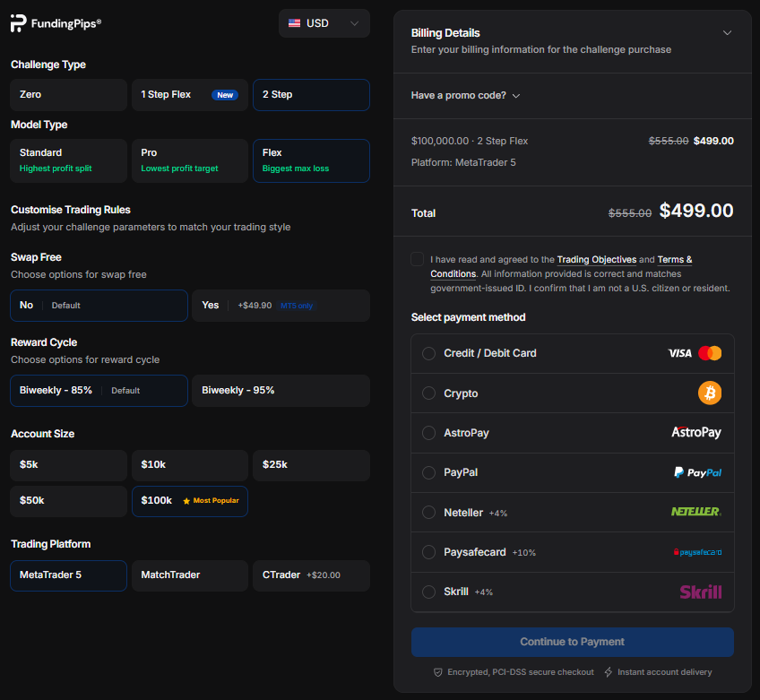The width and height of the screenshot is (760, 700).
Task: Collapse the Billing Details section chevron
Action: point(727,33)
